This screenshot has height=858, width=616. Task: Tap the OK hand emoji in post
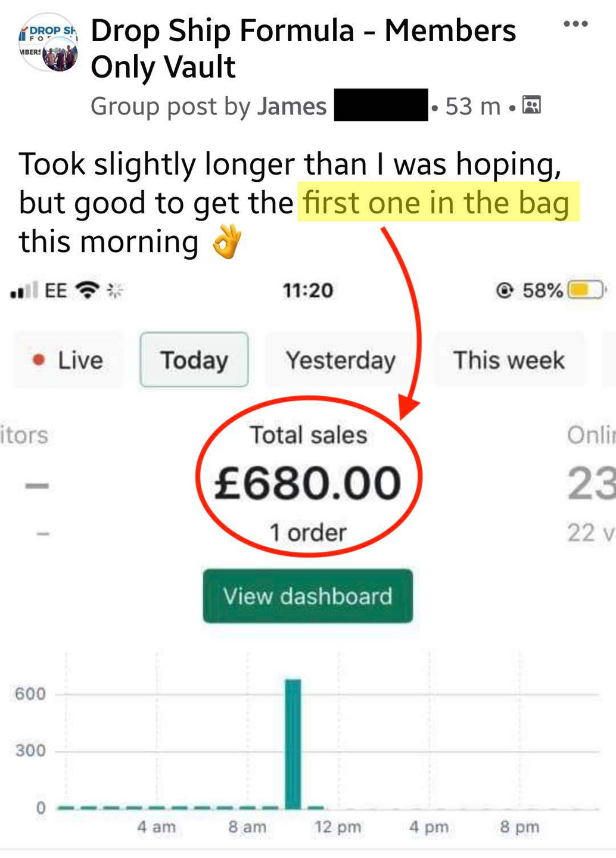[x=227, y=242]
